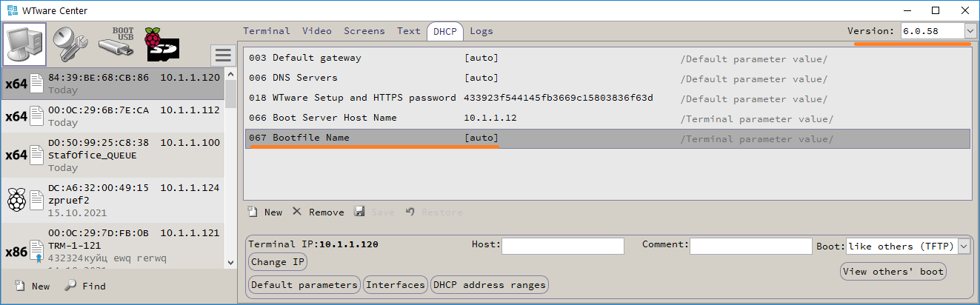This screenshot has height=305, width=980.
Task: Switch to the Video tab
Action: 317,31
